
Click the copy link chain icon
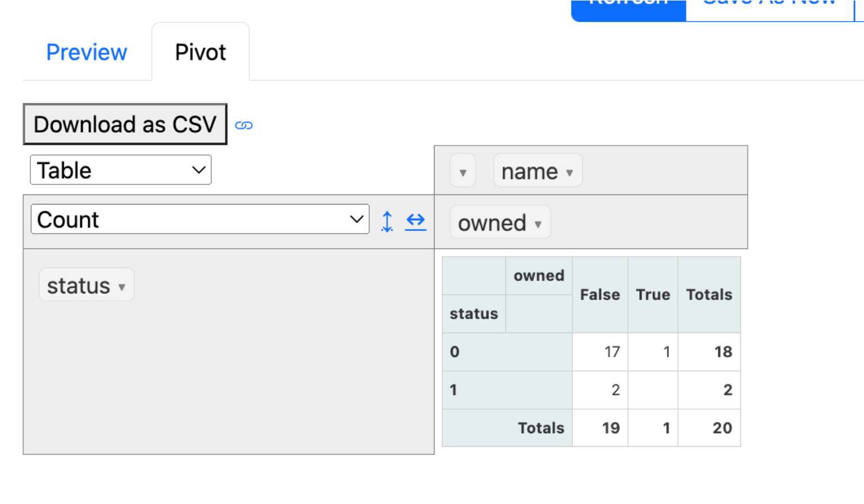tap(245, 125)
